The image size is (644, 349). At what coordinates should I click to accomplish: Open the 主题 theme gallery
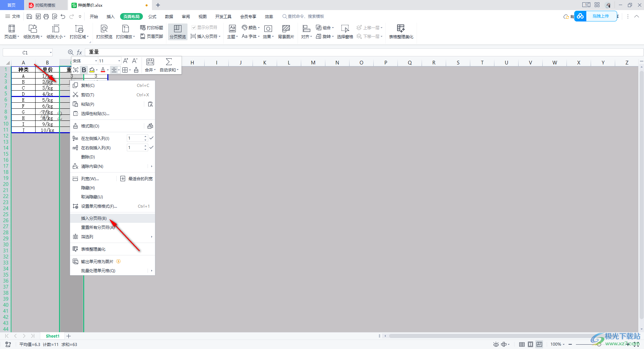tap(232, 32)
